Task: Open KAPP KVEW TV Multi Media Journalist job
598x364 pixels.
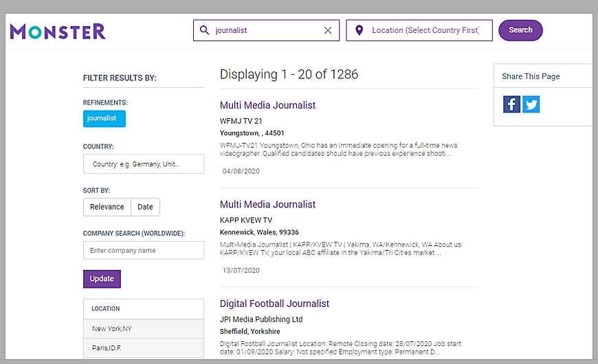Action: click(267, 204)
